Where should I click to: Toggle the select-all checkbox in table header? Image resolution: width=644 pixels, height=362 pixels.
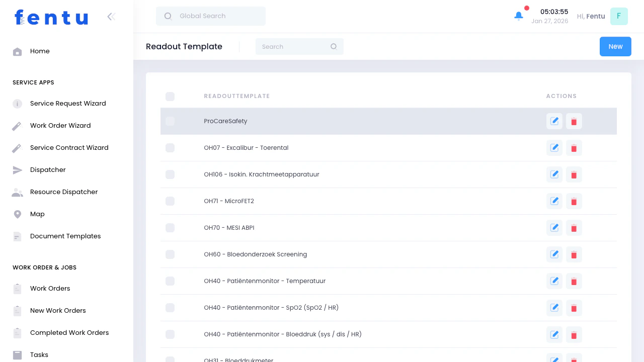pos(170,97)
